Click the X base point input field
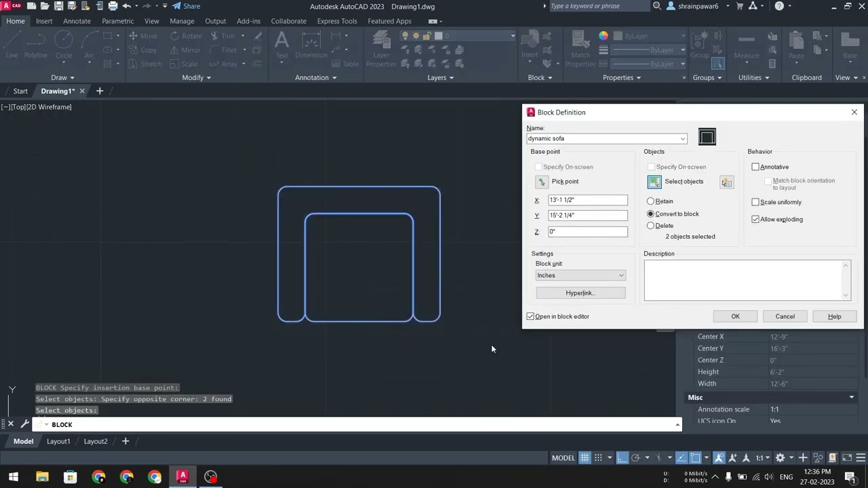 (587, 200)
